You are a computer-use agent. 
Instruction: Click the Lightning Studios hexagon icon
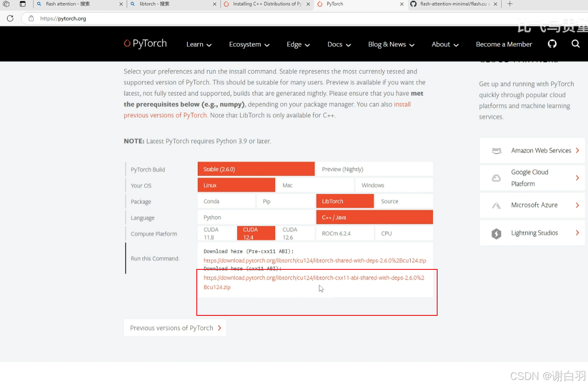[x=496, y=233]
